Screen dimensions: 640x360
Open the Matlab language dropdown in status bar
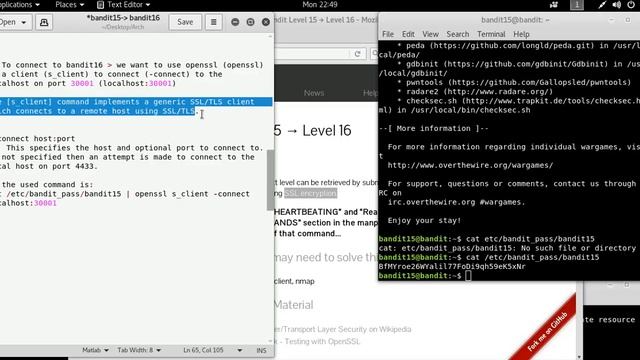tap(95, 350)
